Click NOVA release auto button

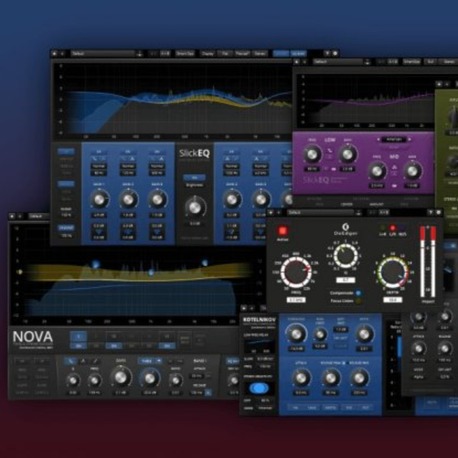(208, 393)
